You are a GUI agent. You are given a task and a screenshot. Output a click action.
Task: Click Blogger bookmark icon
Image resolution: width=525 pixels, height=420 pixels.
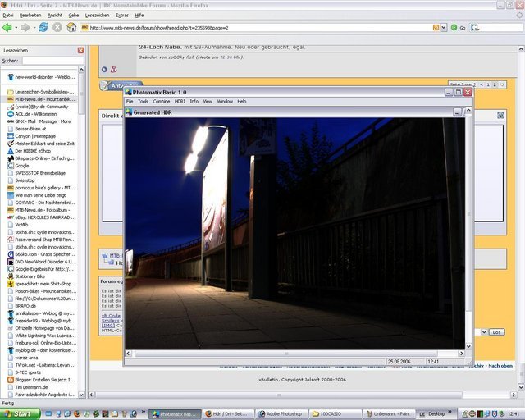click(x=11, y=380)
